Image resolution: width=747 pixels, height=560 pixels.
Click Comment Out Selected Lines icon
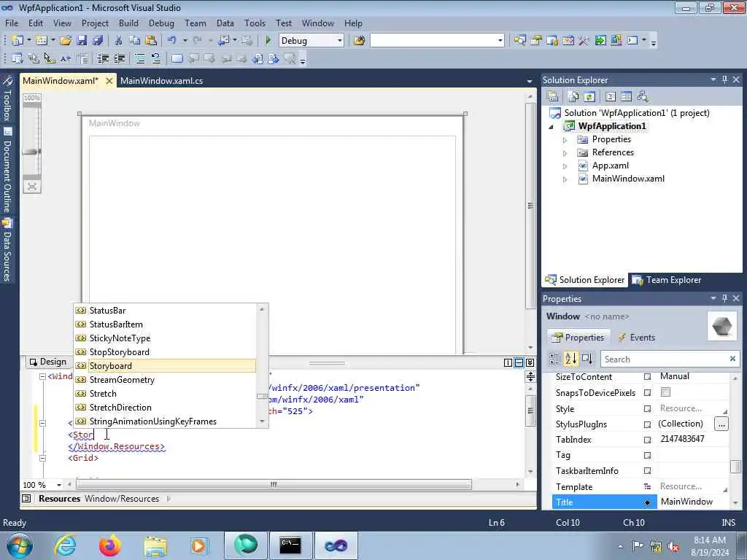[x=140, y=58]
